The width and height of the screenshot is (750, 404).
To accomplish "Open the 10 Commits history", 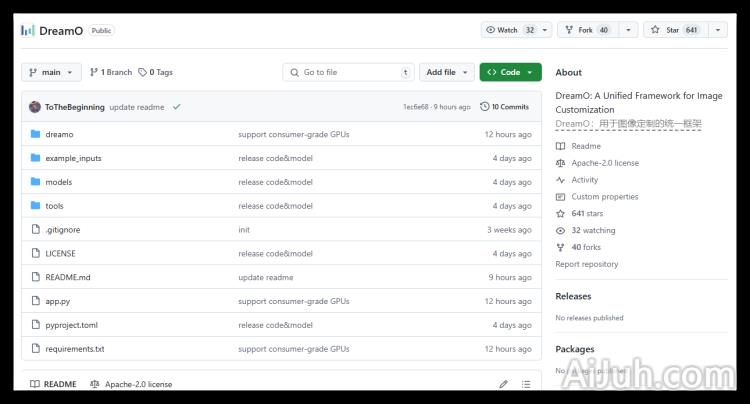I will [x=505, y=106].
